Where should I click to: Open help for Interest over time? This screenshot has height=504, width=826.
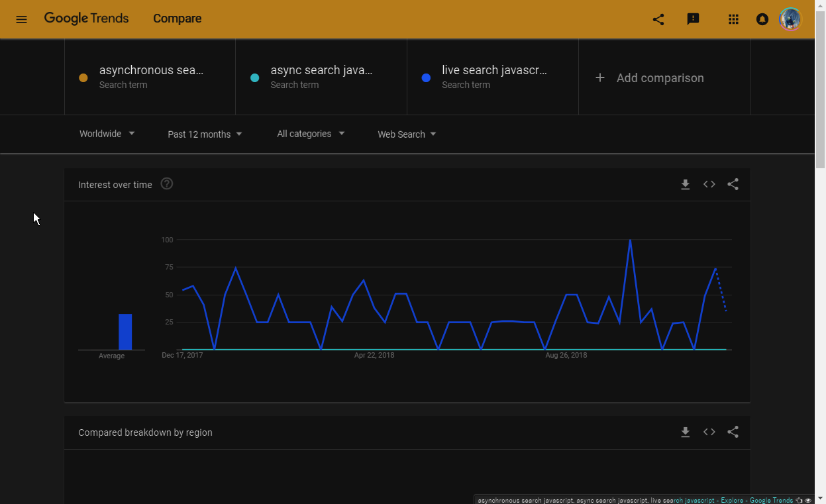167,184
